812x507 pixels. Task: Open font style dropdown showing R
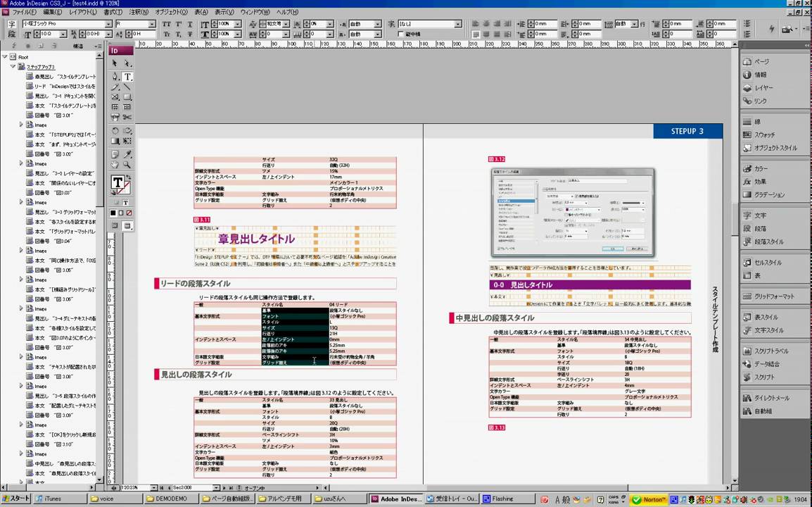click(152, 24)
